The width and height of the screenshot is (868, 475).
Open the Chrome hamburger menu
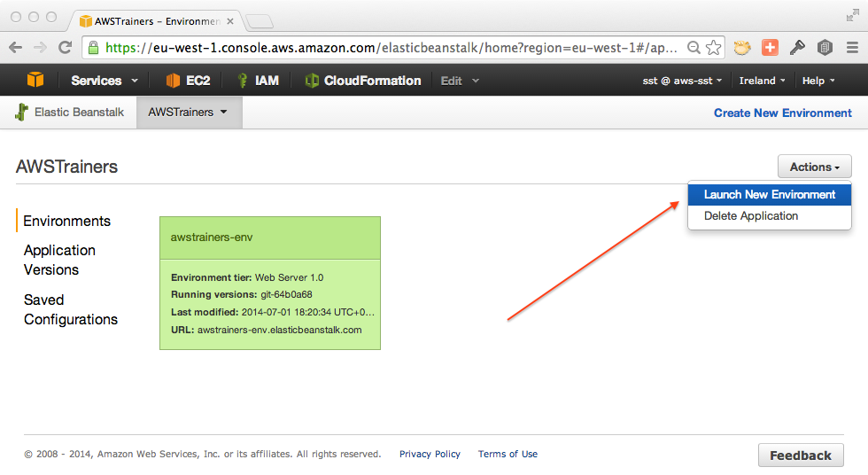coord(852,48)
